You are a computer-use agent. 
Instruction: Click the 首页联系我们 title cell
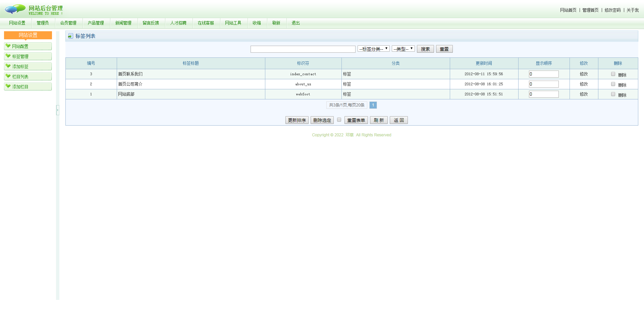tap(191, 74)
